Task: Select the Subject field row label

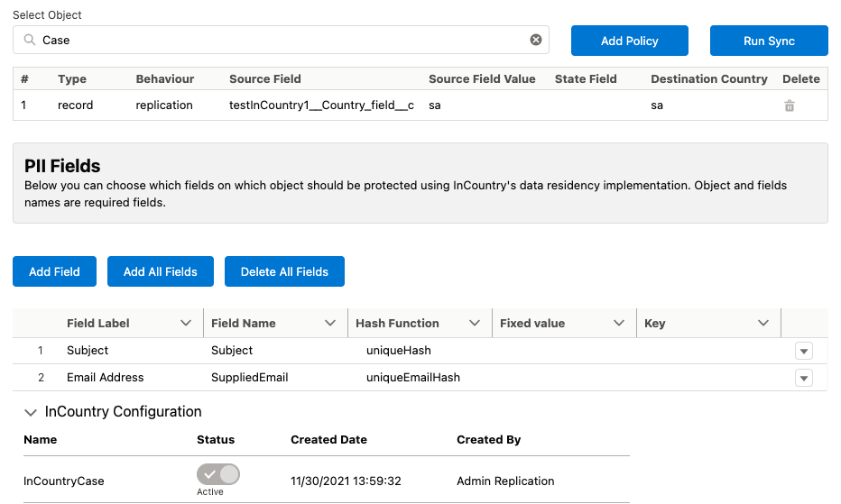Action: click(88, 350)
